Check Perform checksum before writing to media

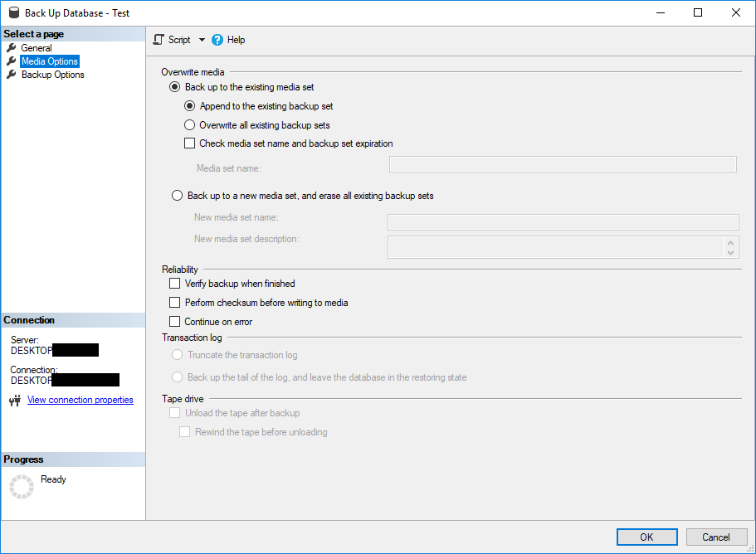tap(175, 303)
